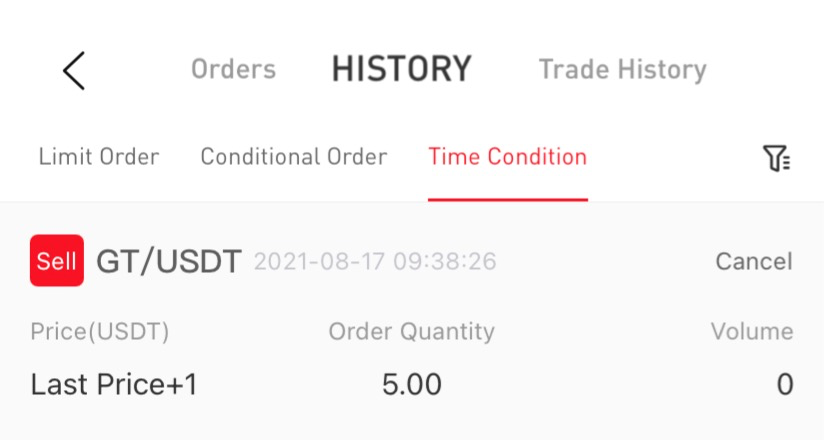The width and height of the screenshot is (824, 440).
Task: Open the GT/USDT pair name
Action: coord(169,262)
